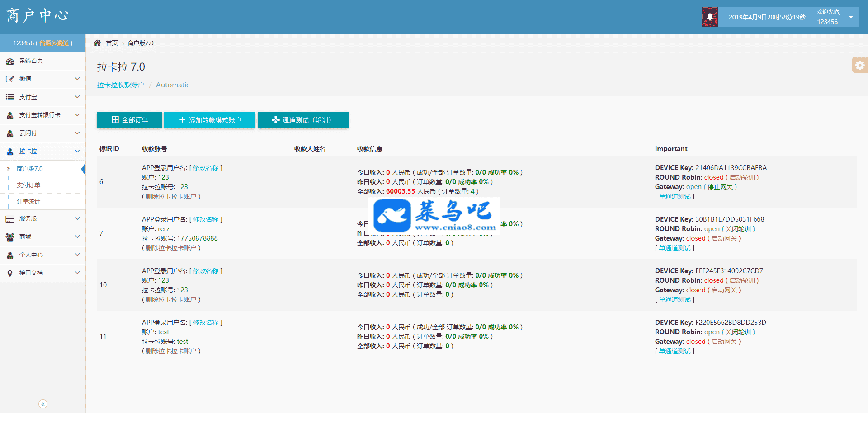Image resolution: width=868 pixels, height=432 pixels.
Task: Open 订单统计 submenu item
Action: click(x=28, y=201)
